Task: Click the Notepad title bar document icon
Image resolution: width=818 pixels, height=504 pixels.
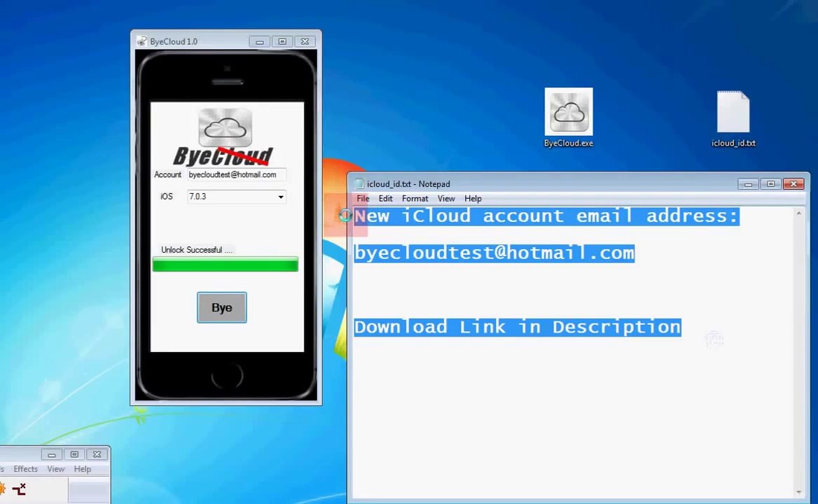Action: click(x=359, y=183)
